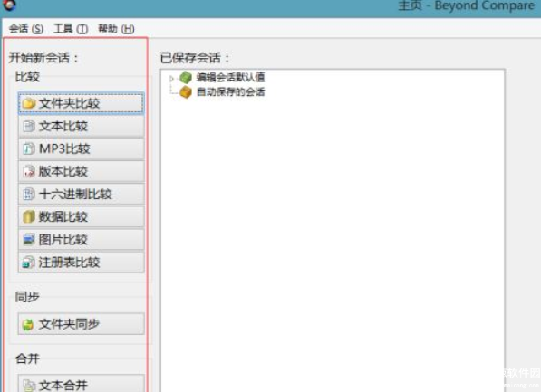This screenshot has height=392, width=541.
Task: Click the version compare icon (版本比较)
Action: pos(29,171)
